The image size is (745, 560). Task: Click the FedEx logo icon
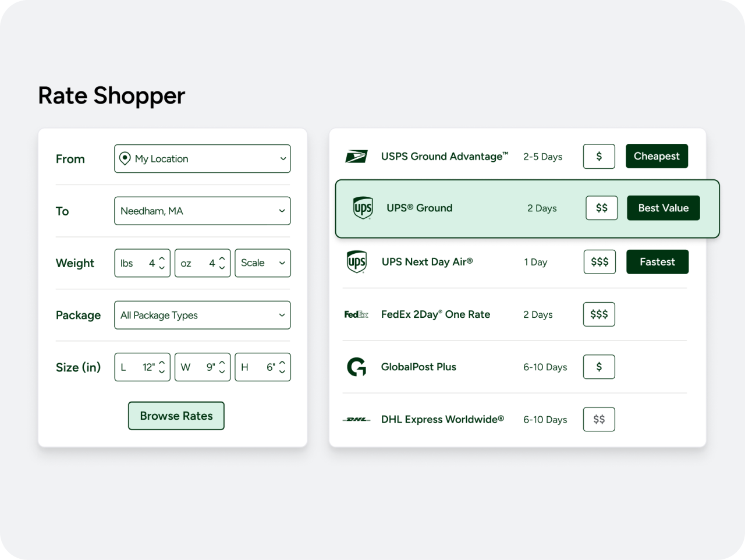coord(356,314)
